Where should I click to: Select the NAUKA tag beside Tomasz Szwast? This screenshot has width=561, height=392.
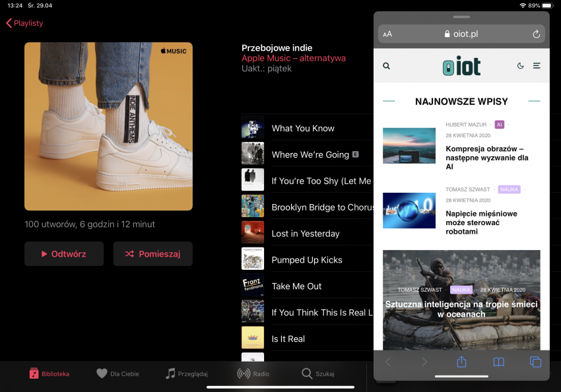point(509,189)
